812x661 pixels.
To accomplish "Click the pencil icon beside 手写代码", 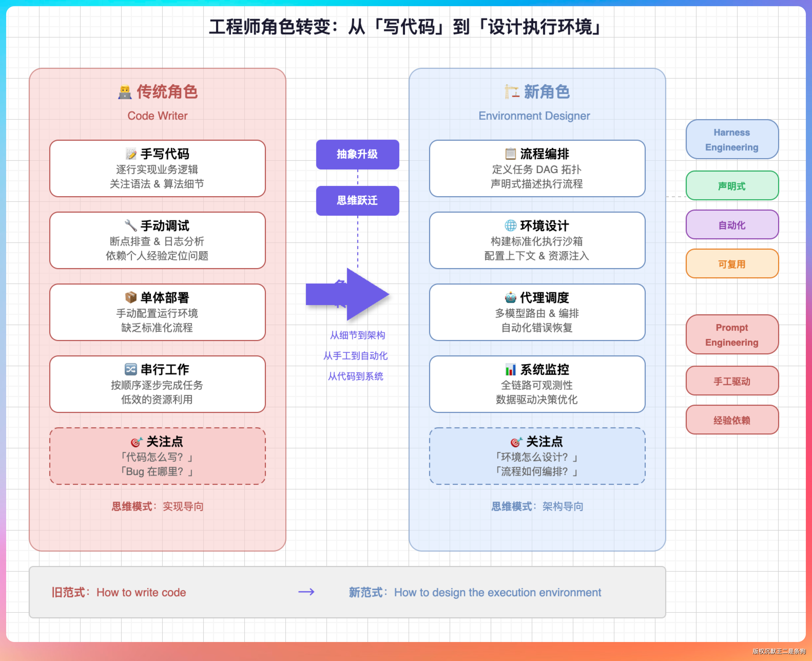I will [x=131, y=154].
